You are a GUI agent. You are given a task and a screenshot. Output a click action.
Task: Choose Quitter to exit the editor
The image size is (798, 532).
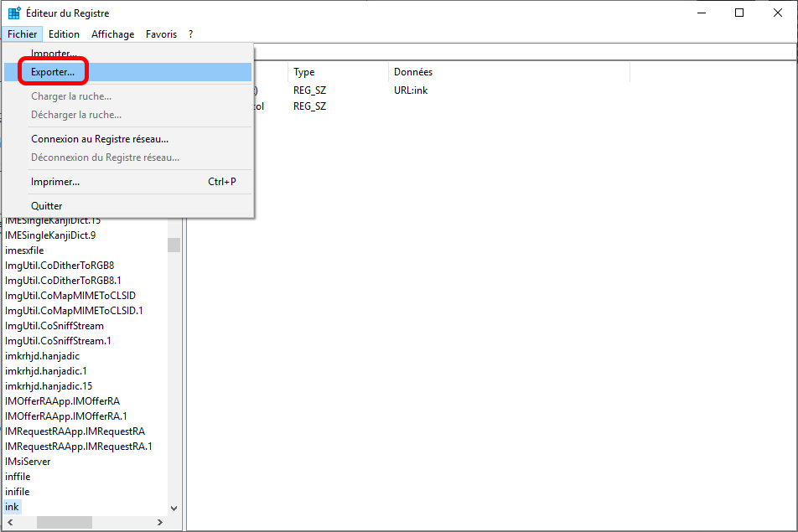[x=47, y=206]
